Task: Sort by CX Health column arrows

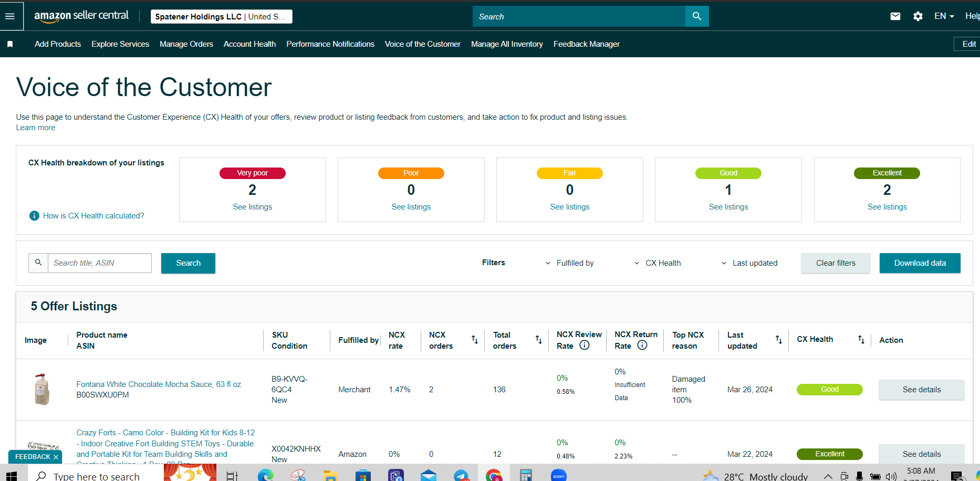Action: pos(861,340)
